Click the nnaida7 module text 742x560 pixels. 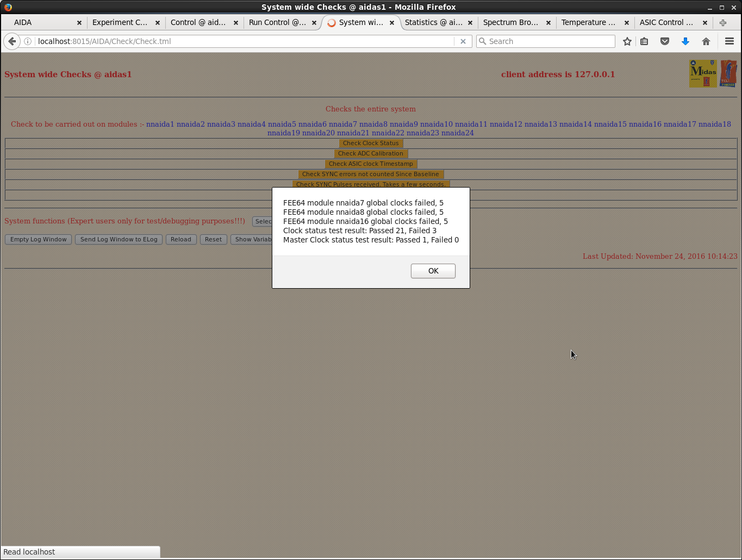click(x=343, y=124)
